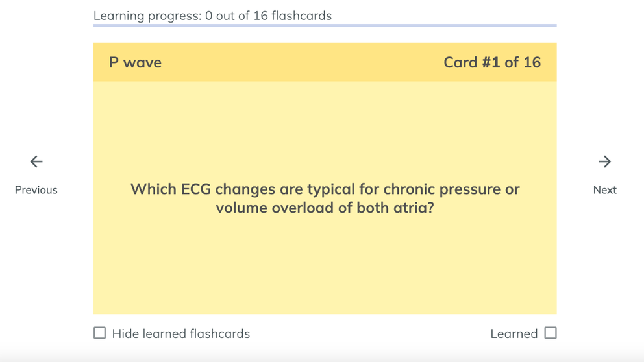Click the Learning progress 0 out of 16 text

(212, 16)
